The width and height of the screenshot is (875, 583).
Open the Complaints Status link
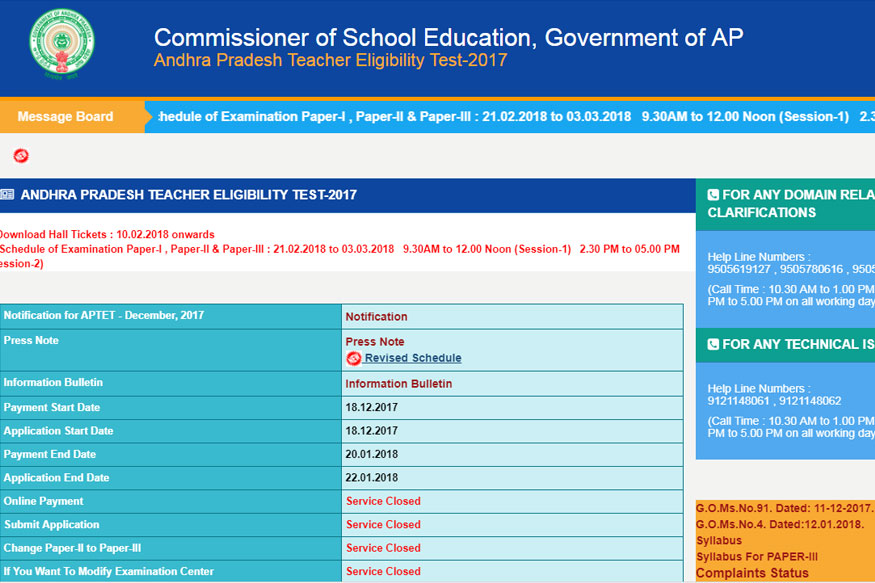(752, 574)
